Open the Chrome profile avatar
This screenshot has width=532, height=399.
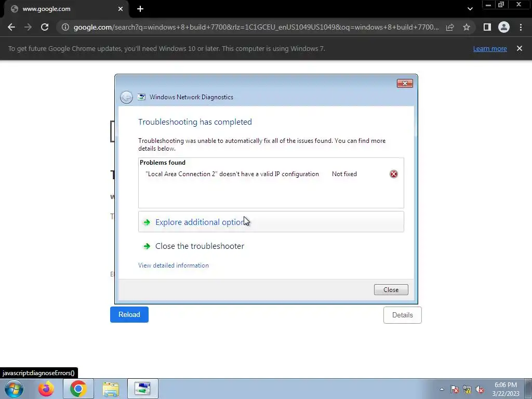tap(504, 27)
